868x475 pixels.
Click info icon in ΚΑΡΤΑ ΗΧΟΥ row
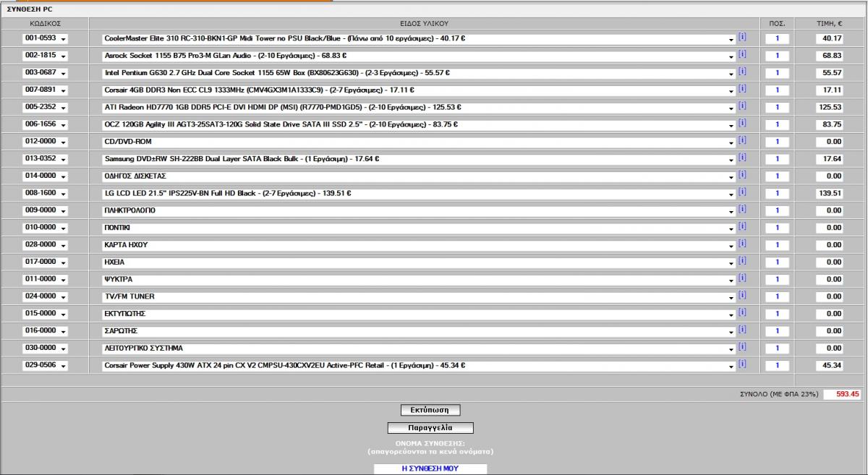click(x=742, y=244)
